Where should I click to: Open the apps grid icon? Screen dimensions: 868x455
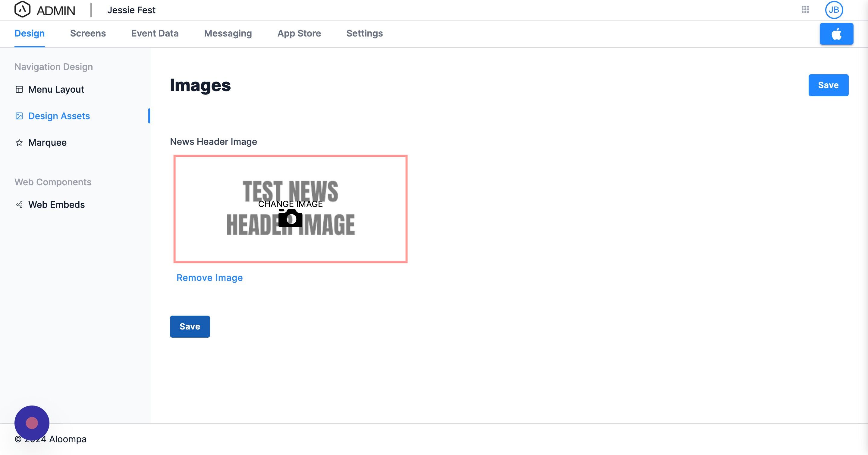(805, 9)
